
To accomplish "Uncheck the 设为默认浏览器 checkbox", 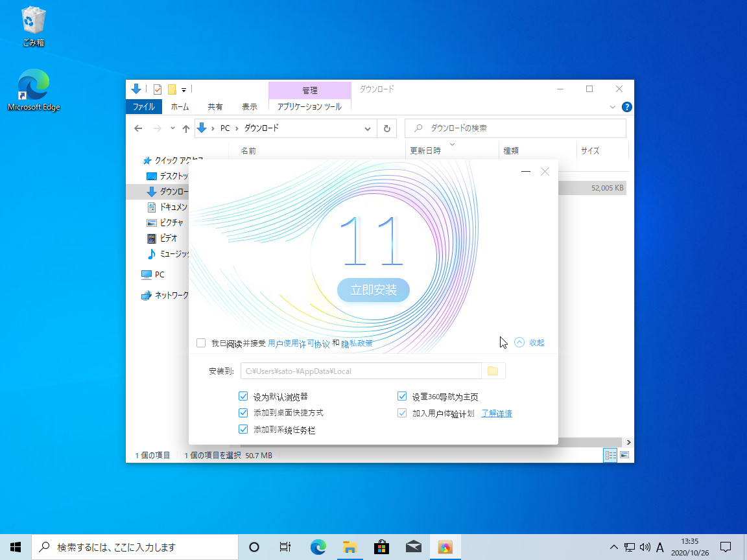I will tap(244, 397).
